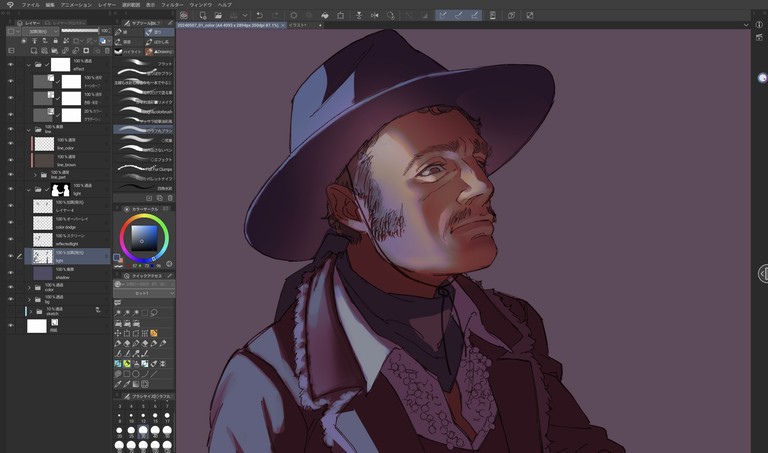Choose the highlighted brush size circle preset
This screenshot has height=453, width=768.
[143, 430]
